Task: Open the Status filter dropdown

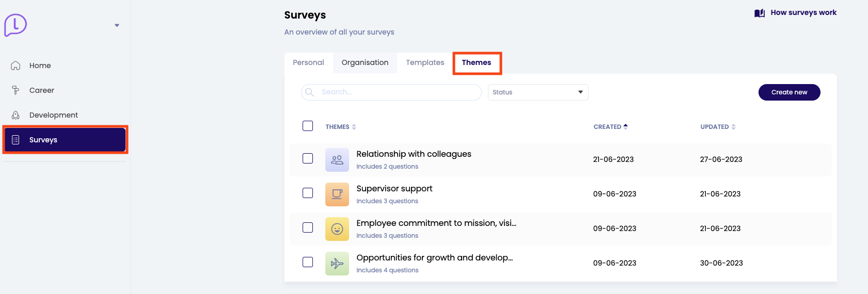Action: click(x=538, y=92)
